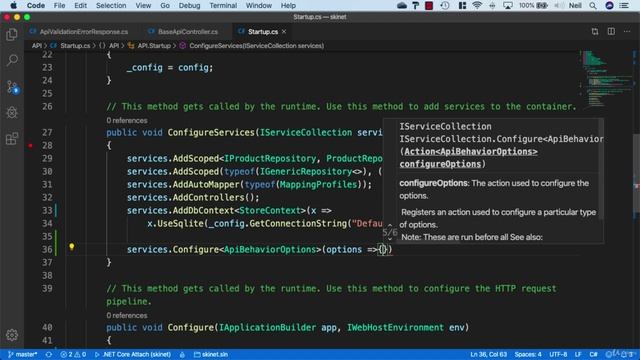The width and height of the screenshot is (640, 360).
Task: Open the Notification Center list icon
Action: (624, 5)
